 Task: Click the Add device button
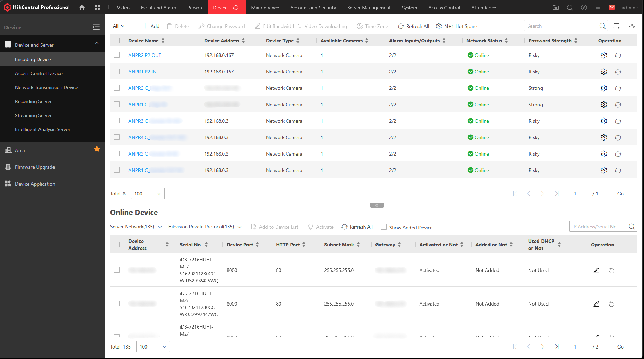(x=151, y=26)
